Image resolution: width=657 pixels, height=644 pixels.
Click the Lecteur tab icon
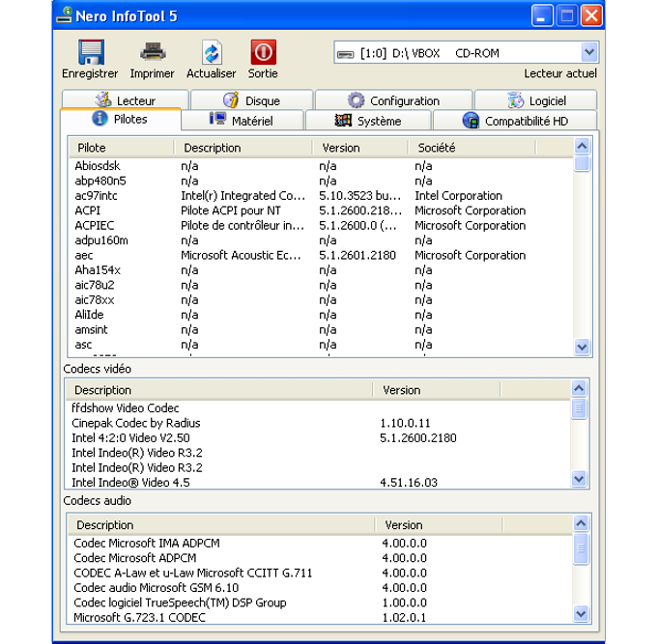[103, 100]
